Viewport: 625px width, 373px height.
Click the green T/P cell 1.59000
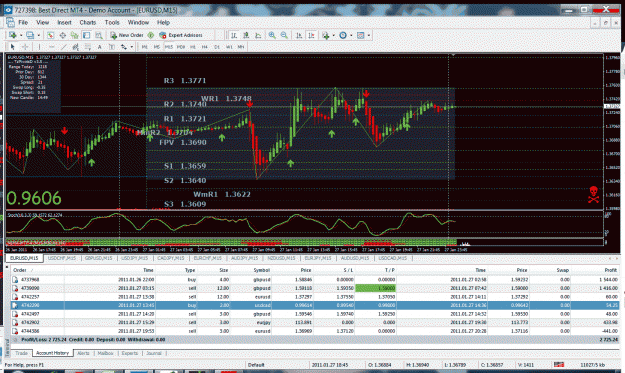click(375, 288)
